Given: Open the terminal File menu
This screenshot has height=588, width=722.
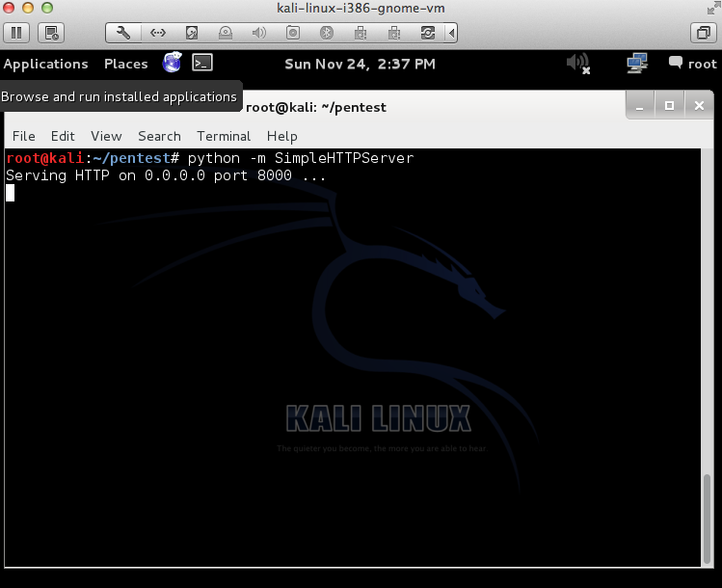Looking at the screenshot, I should pos(24,136).
